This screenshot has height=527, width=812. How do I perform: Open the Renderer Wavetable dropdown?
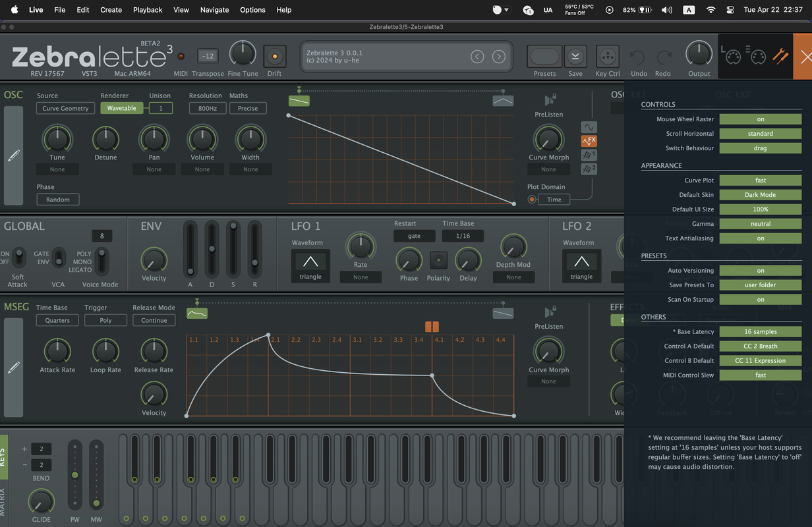[x=122, y=108]
